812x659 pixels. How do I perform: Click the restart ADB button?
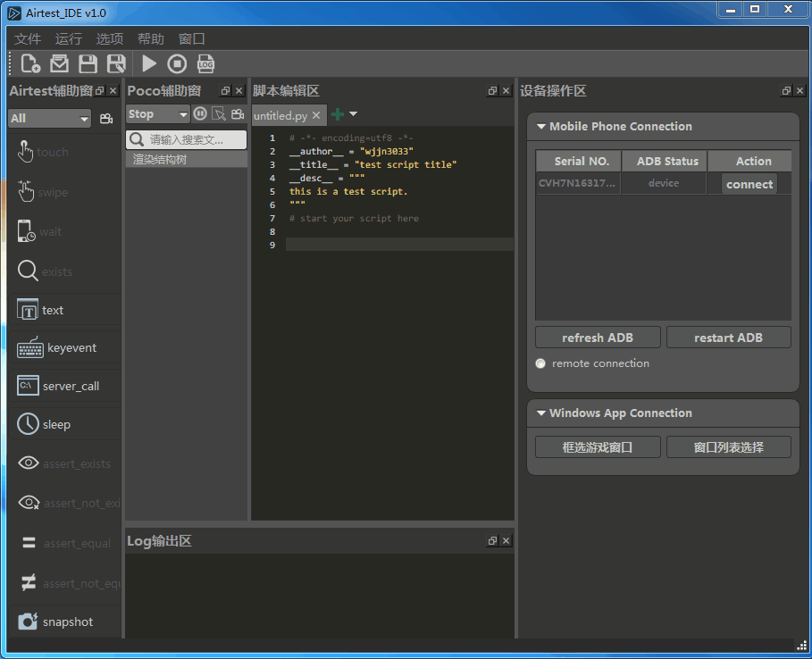(728, 338)
